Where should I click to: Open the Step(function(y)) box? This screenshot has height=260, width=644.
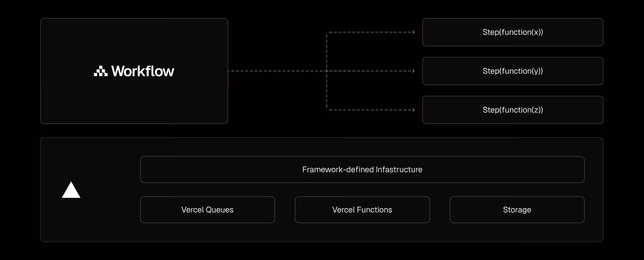(x=513, y=71)
